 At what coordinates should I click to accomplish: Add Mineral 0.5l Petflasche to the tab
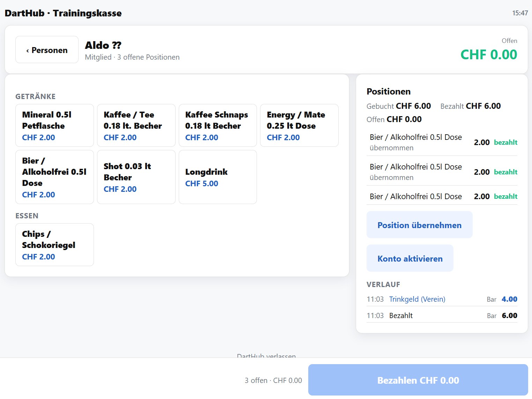click(x=54, y=125)
